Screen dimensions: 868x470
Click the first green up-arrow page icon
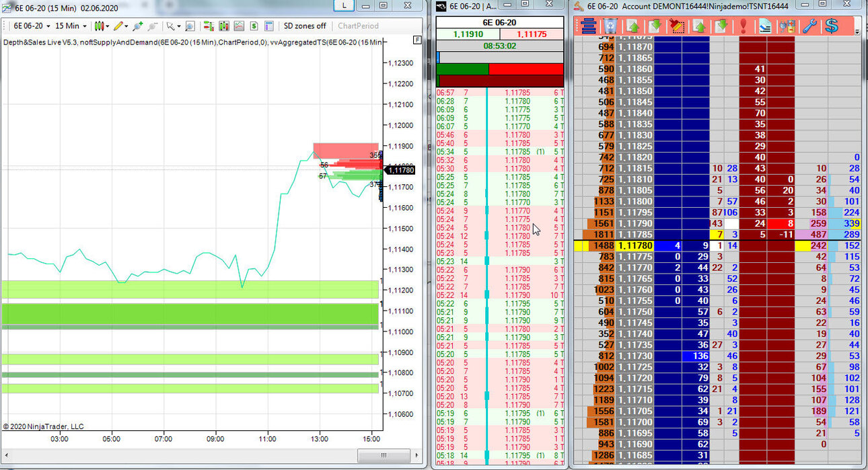633,26
